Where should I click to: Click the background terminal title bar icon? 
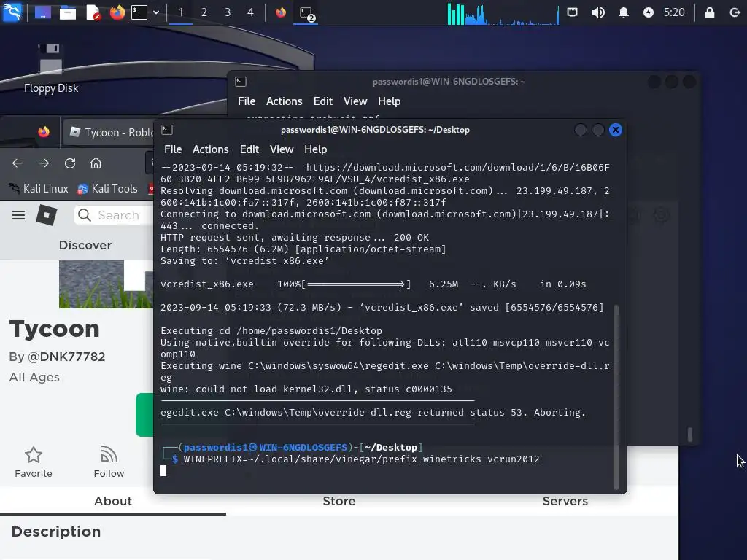(x=241, y=82)
